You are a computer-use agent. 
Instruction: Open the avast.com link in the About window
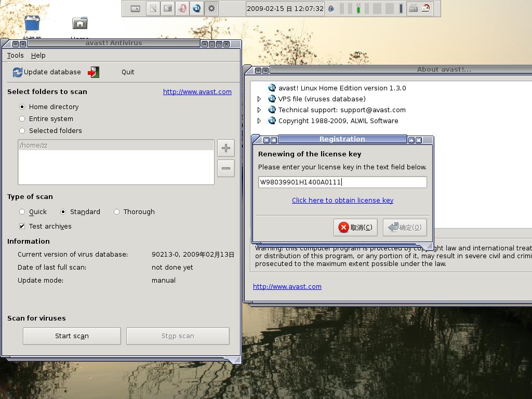pyautogui.click(x=287, y=286)
